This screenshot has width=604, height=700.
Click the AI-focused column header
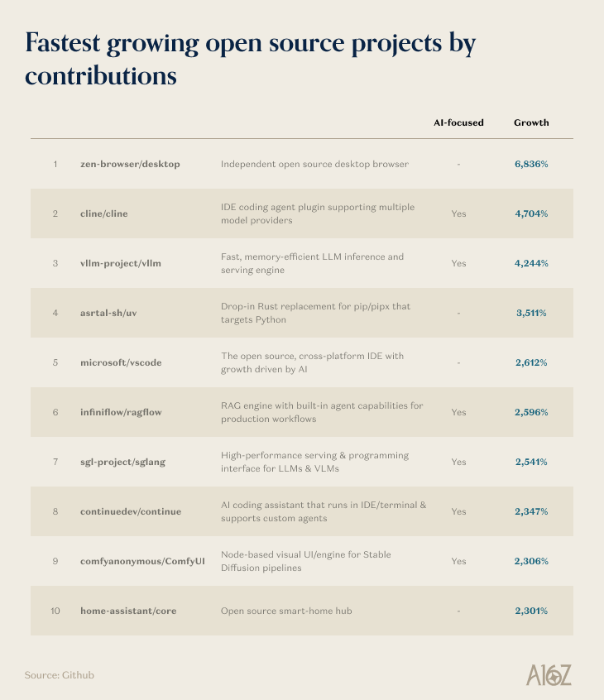458,122
